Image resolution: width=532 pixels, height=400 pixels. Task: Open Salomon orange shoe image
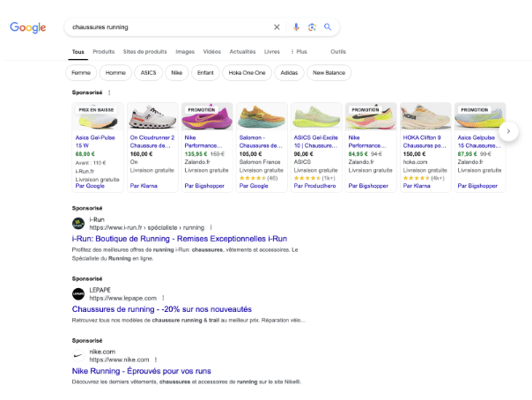pyautogui.click(x=262, y=116)
